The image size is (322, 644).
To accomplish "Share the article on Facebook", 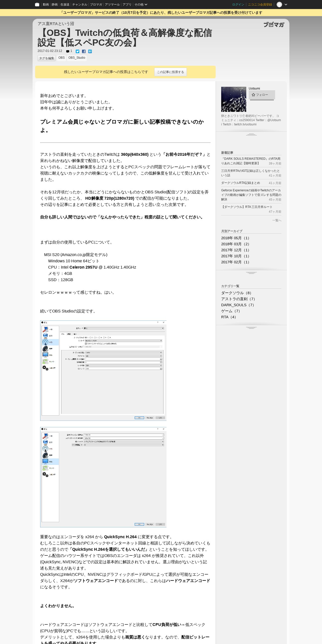I will 84,51.
